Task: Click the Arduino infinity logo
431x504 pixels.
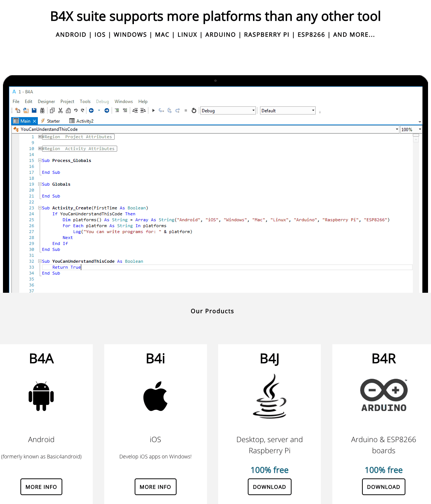Action: pos(384,395)
